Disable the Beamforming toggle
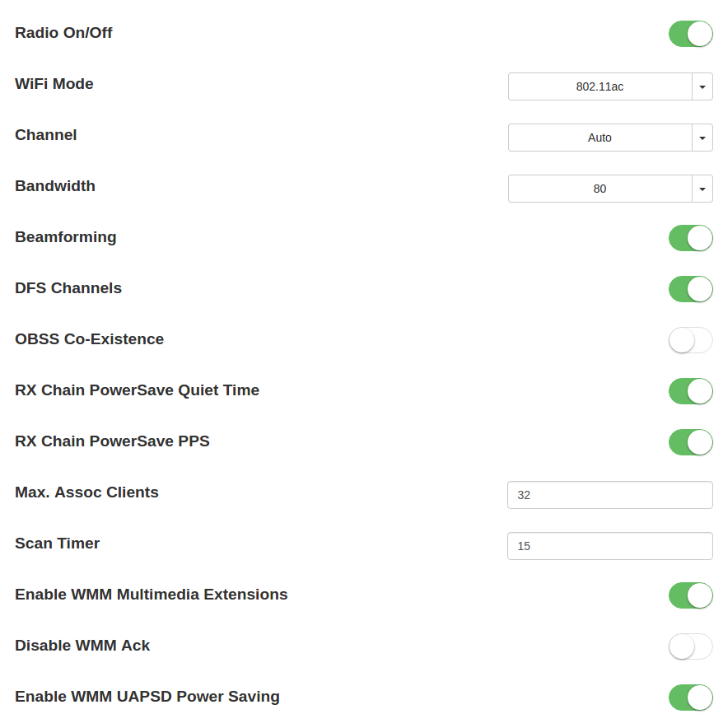Viewport: 723px width, 728px height. 690,238
